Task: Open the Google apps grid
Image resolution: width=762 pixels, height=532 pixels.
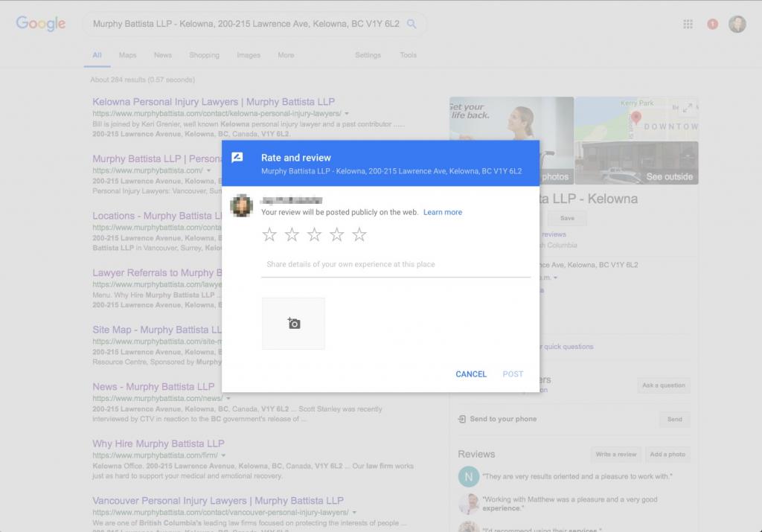Action: click(688, 24)
